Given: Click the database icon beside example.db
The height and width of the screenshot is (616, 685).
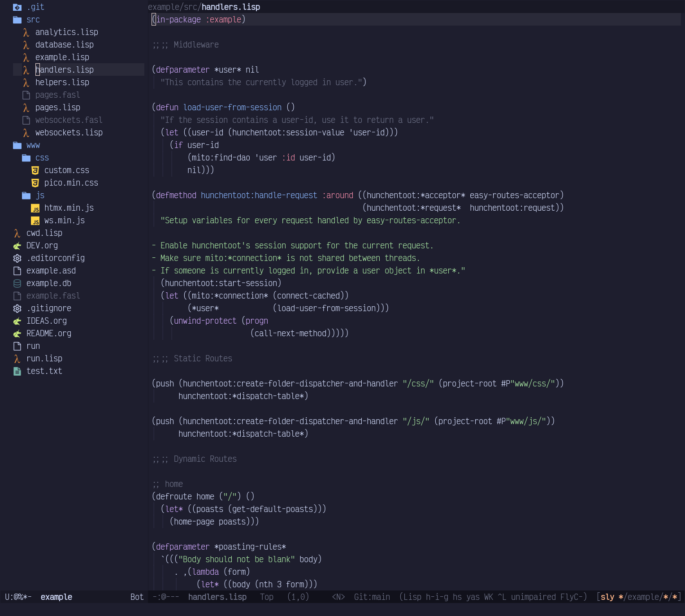Looking at the screenshot, I should pyautogui.click(x=17, y=283).
